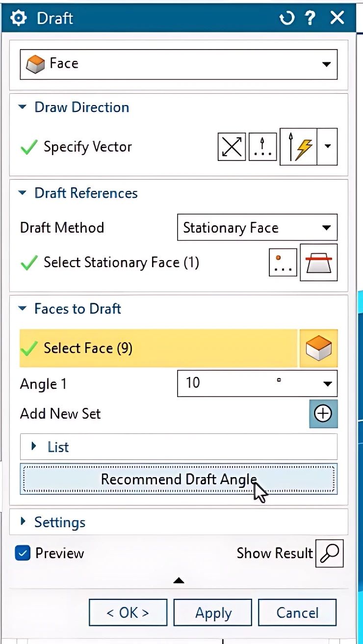Click the Draft dialog settings gear icon
Screen dimensions: 363x644
click(x=19, y=19)
